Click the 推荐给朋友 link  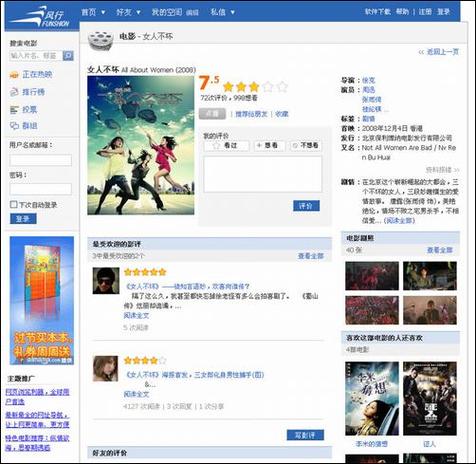251,114
